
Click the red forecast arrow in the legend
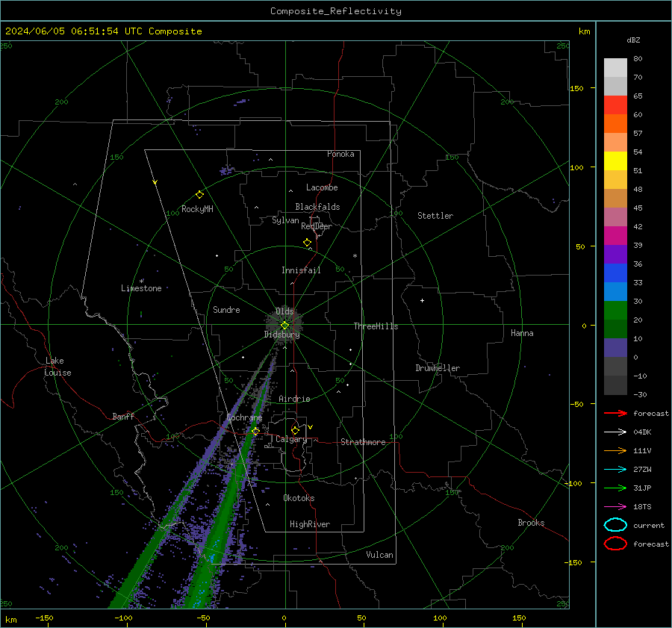click(615, 413)
